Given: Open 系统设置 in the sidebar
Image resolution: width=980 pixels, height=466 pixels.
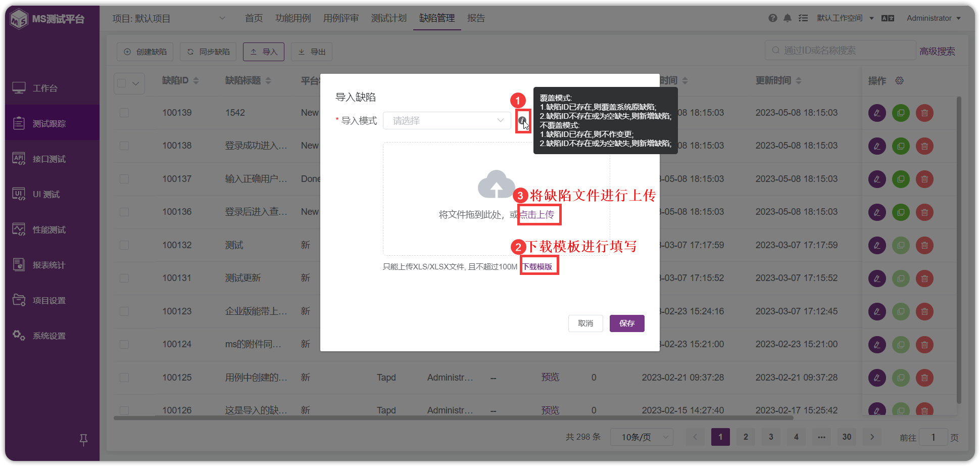Looking at the screenshot, I should 52,336.
